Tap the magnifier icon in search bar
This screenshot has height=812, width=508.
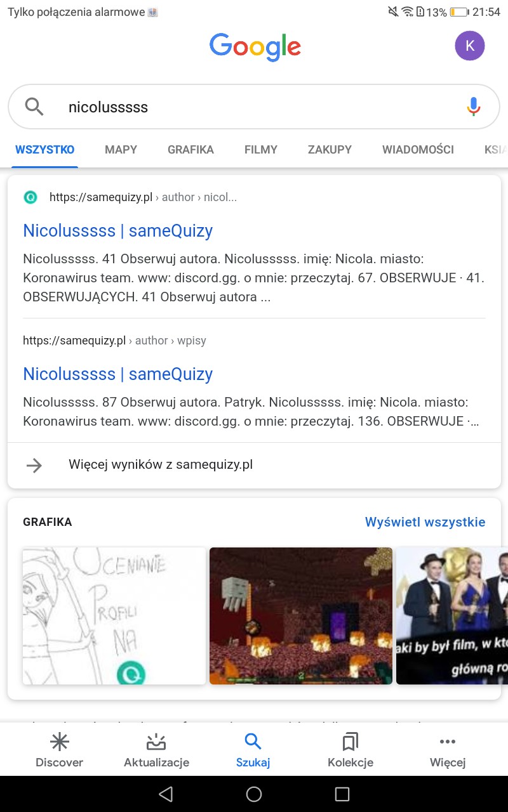click(34, 106)
